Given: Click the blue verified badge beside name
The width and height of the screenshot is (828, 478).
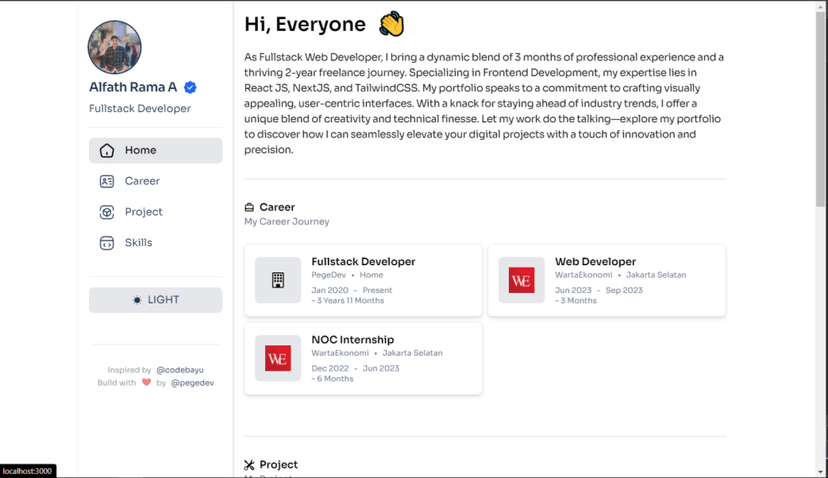Looking at the screenshot, I should tap(190, 88).
